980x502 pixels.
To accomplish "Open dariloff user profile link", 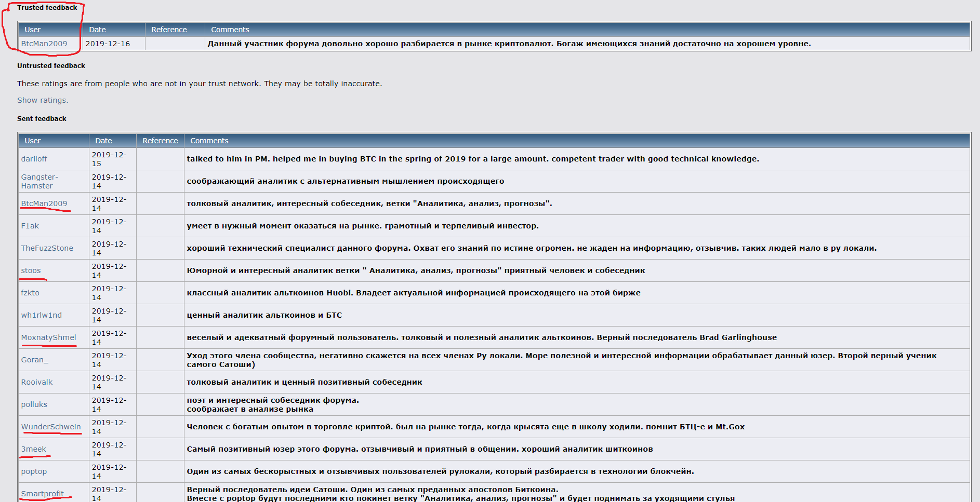I will point(34,159).
